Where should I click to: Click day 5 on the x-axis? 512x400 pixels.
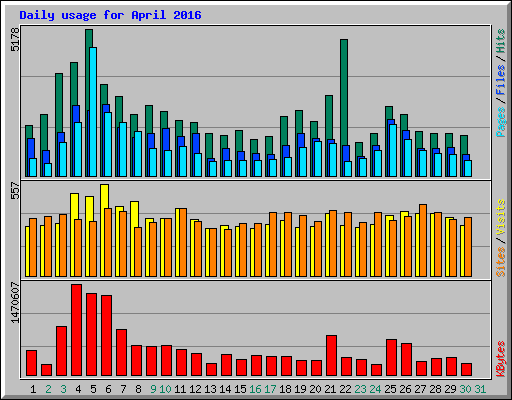[x=93, y=389]
